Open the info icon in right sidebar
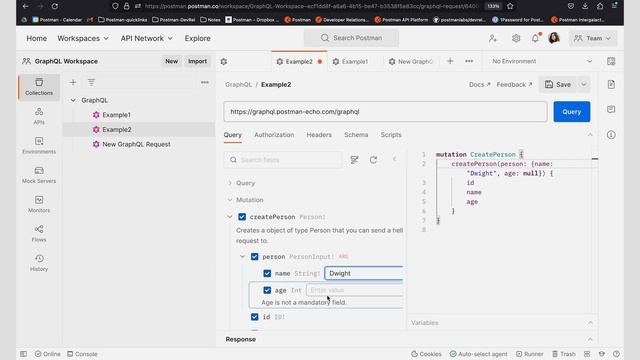This screenshot has width=640, height=360. pyautogui.click(x=611, y=135)
